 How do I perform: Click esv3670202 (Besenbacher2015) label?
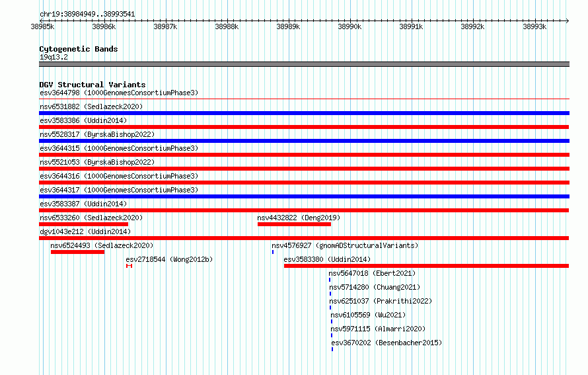[x=386, y=343]
